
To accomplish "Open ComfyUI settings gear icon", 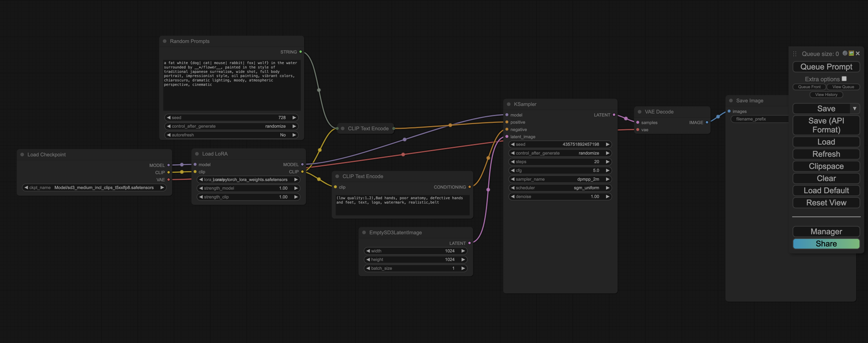I will [x=845, y=53].
